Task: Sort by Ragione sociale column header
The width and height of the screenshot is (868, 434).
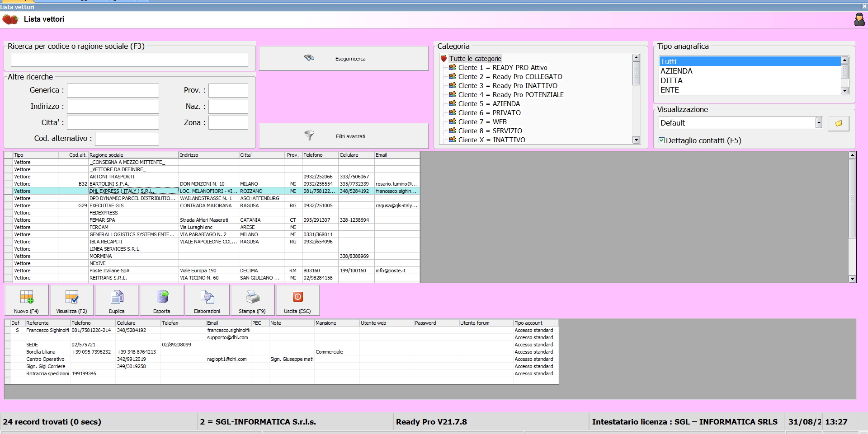Action: tap(133, 155)
